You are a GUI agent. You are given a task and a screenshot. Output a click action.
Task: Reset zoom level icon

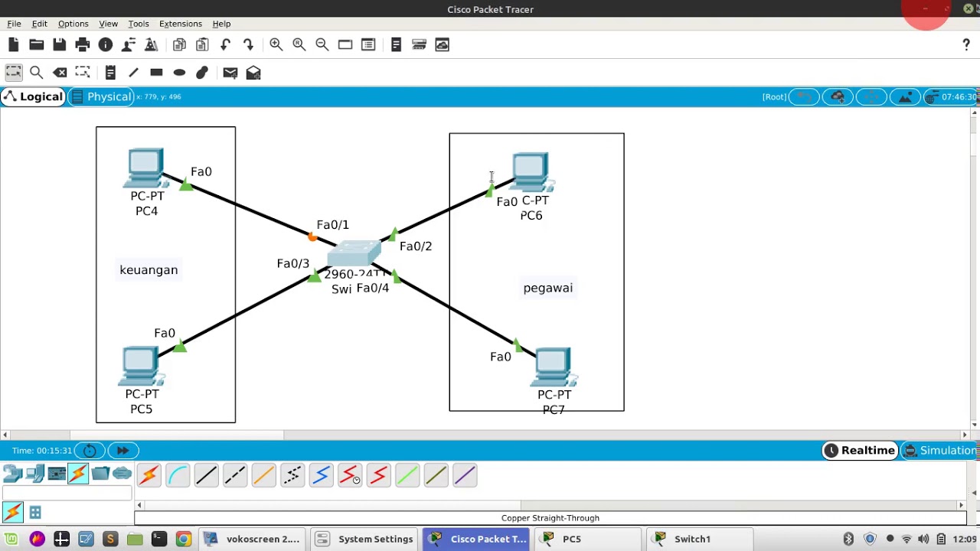(x=299, y=45)
